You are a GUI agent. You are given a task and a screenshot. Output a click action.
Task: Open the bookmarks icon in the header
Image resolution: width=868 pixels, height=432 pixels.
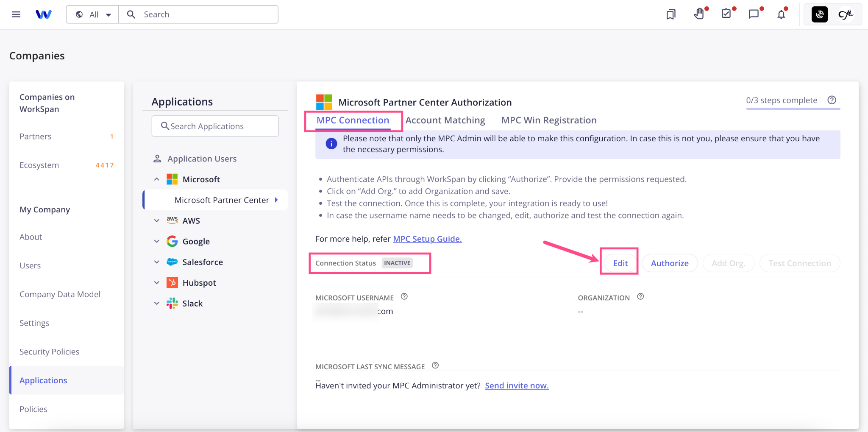(670, 14)
